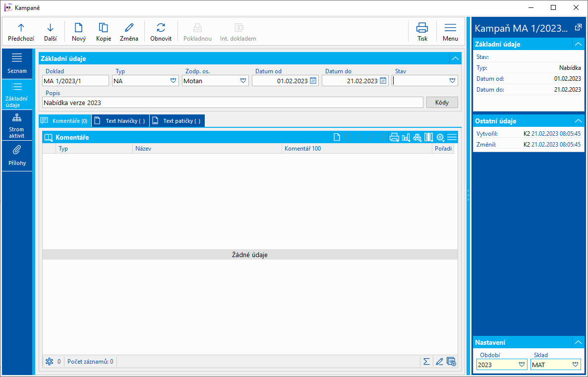588x377 pixels.
Task: Open Datum do calendar picker
Action: click(383, 81)
